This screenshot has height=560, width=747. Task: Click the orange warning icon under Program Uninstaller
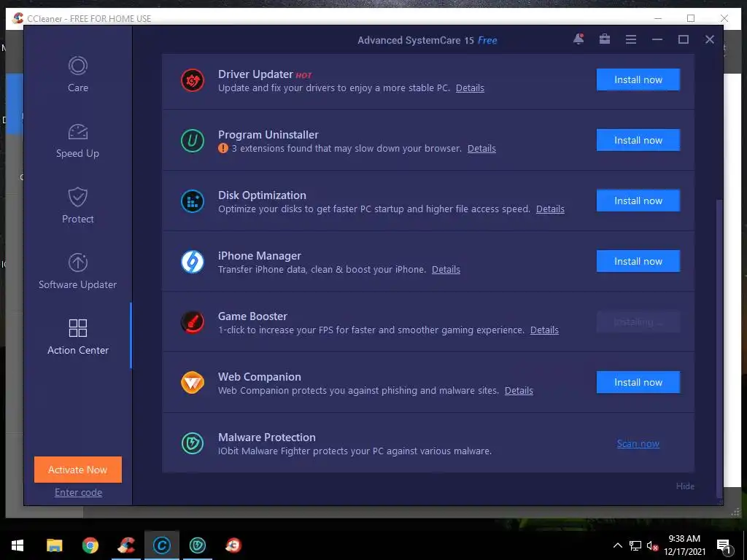(223, 149)
